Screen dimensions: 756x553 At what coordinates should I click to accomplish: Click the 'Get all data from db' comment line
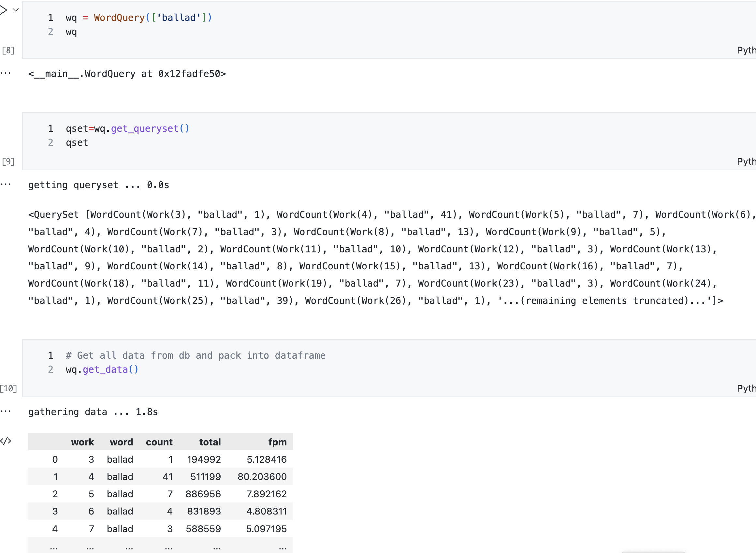[196, 355]
